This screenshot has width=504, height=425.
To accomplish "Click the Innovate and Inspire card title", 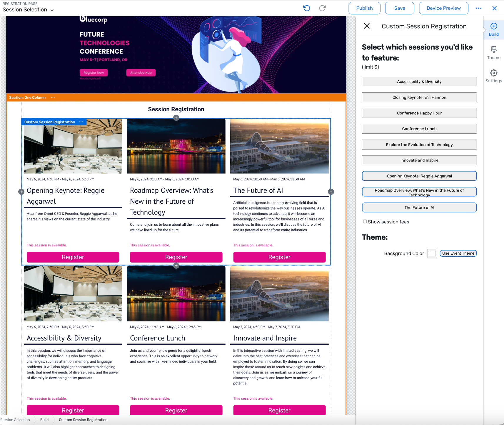I will [x=265, y=338].
